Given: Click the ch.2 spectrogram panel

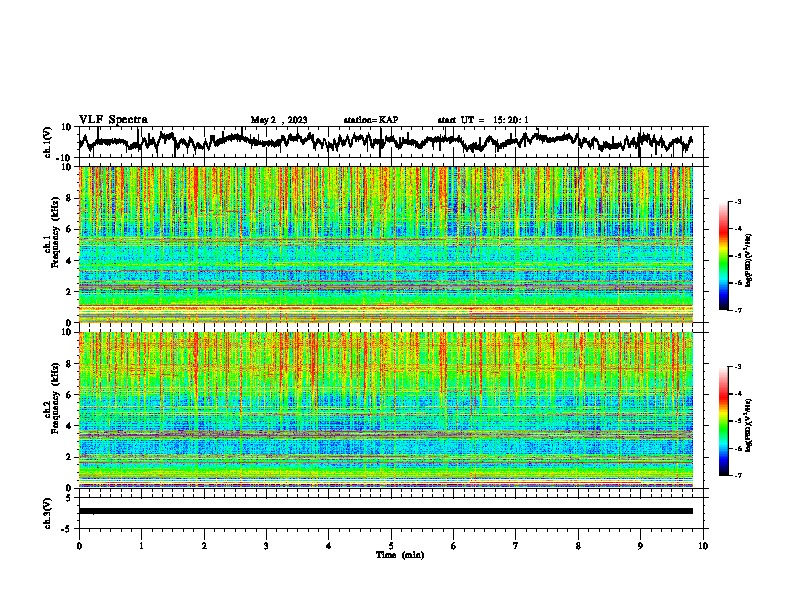Looking at the screenshot, I should [386, 410].
